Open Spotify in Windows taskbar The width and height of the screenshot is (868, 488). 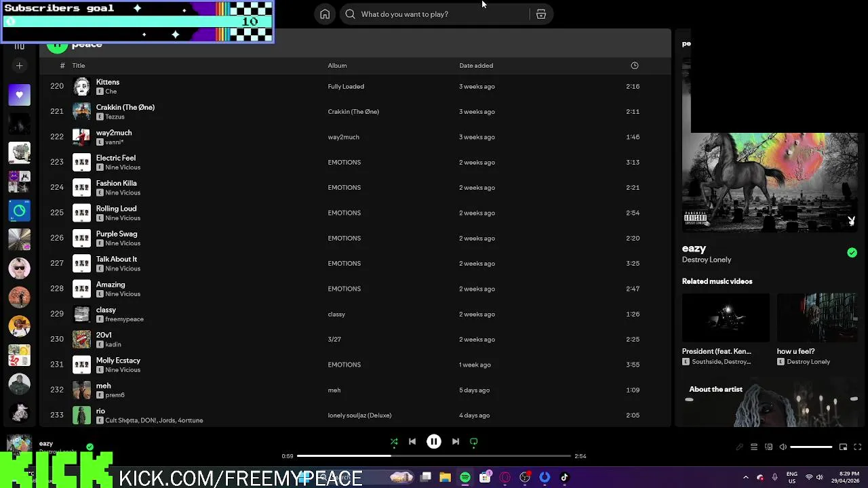pos(465,478)
